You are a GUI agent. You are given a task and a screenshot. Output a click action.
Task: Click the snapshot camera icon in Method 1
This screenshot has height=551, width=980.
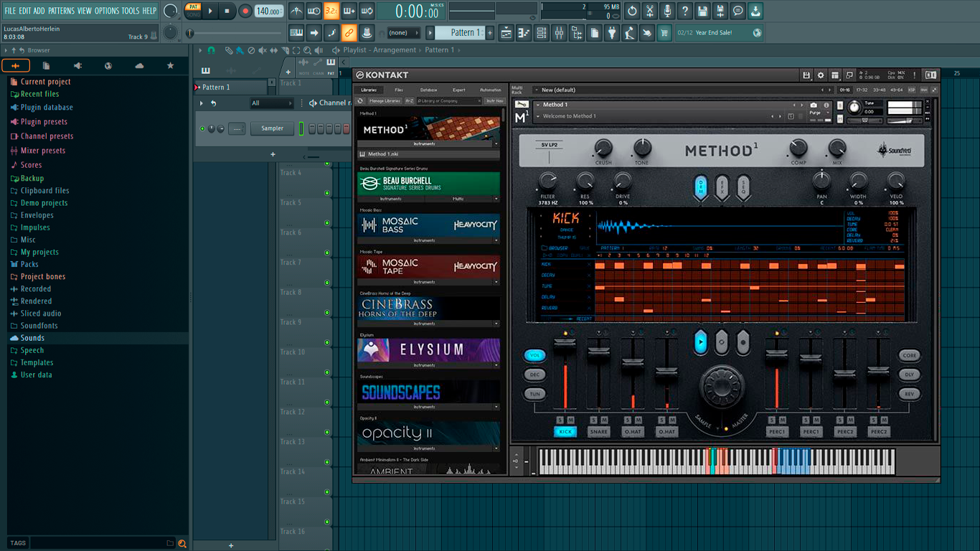click(x=814, y=105)
